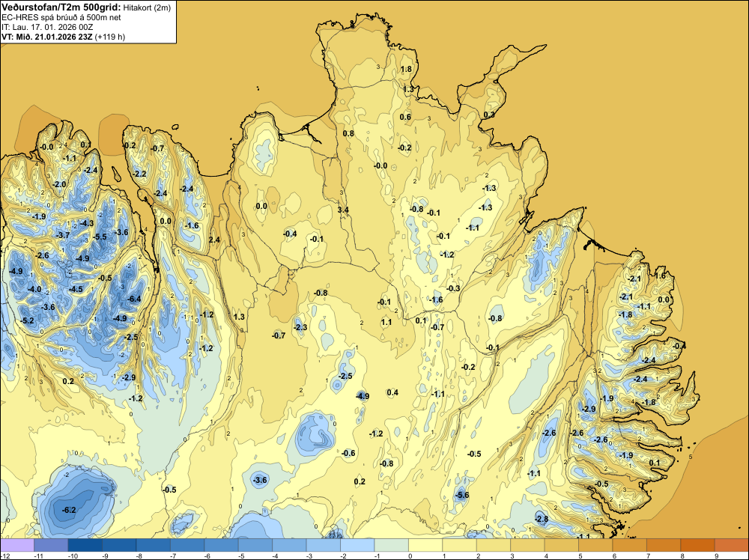Click the 1.6 temperature value
This screenshot has width=749, height=560.
coord(660,276)
